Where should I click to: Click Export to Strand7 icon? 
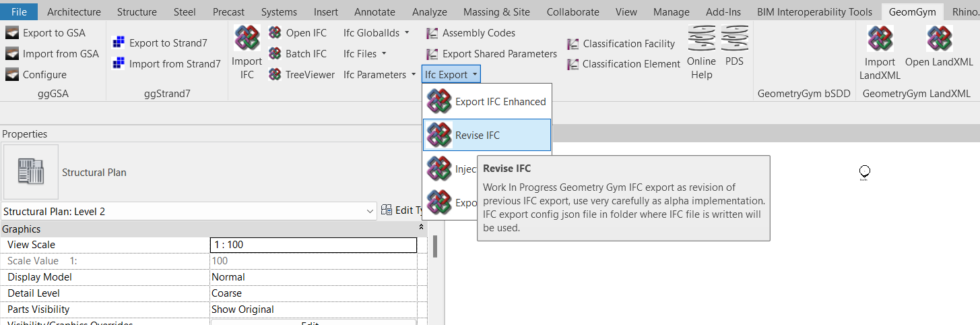click(x=119, y=43)
